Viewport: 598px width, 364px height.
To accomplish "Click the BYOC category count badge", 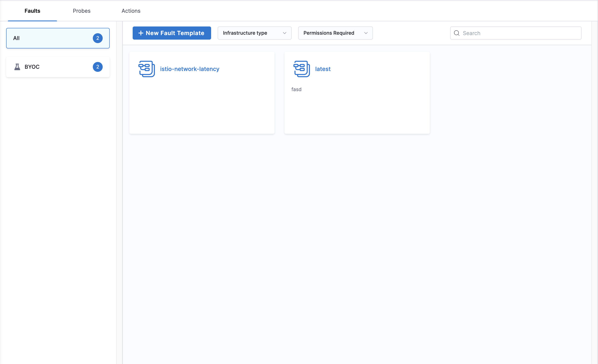I will [x=98, y=67].
